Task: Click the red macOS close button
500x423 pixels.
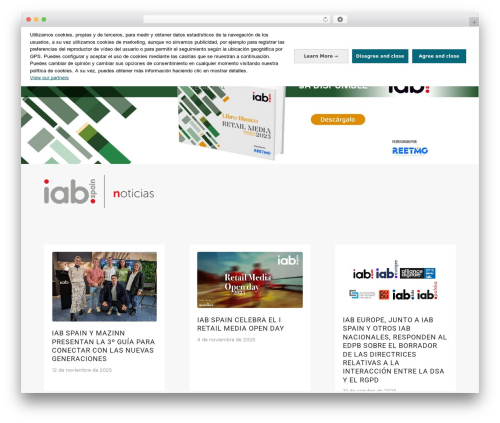Action: click(x=29, y=20)
